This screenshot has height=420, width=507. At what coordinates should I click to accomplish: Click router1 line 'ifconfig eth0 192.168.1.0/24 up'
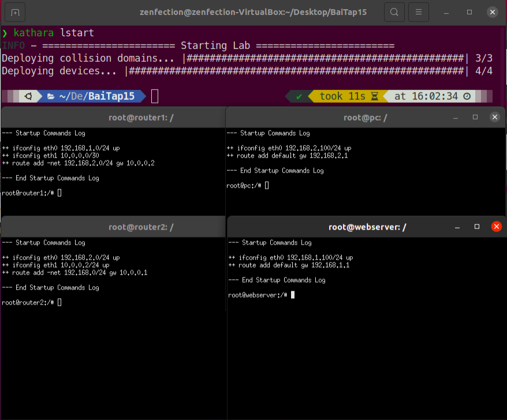[61, 148]
